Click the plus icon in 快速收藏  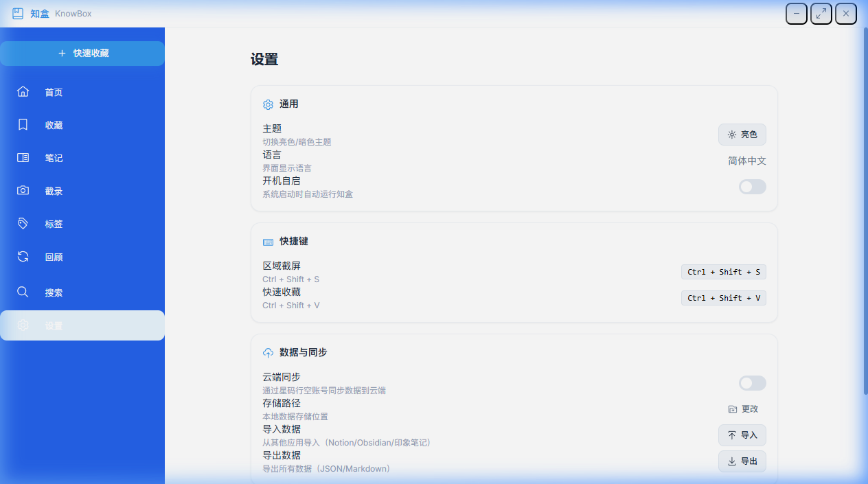point(62,53)
